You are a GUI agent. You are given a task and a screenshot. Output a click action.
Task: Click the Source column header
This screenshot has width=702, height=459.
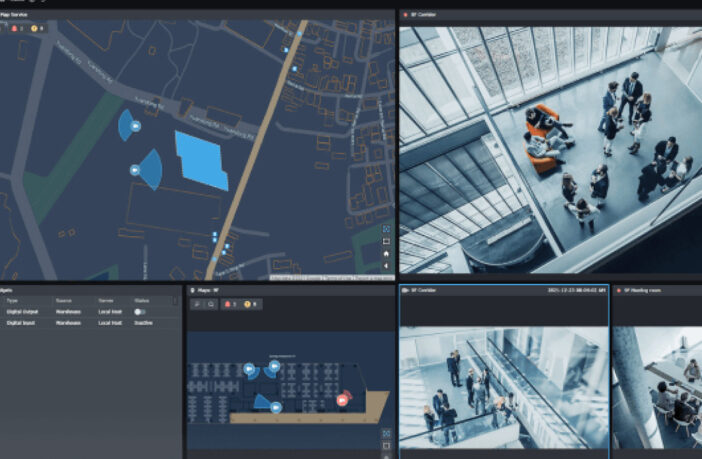[64, 300]
